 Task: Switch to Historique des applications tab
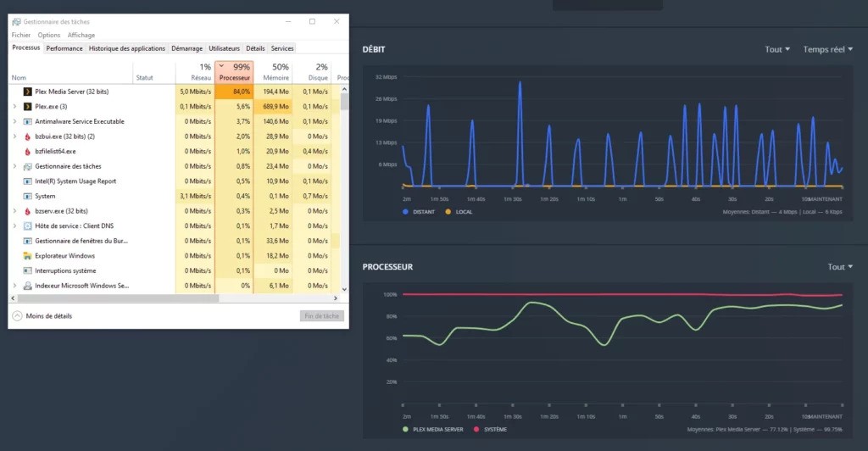(x=127, y=48)
